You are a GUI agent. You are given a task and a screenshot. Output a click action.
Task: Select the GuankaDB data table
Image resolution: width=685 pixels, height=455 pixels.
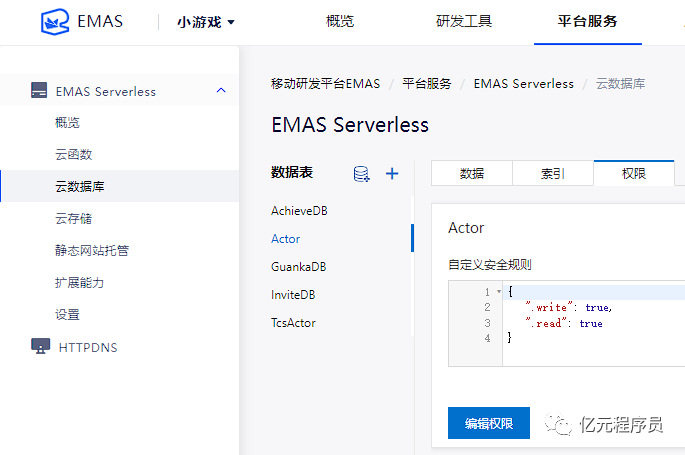click(x=298, y=267)
